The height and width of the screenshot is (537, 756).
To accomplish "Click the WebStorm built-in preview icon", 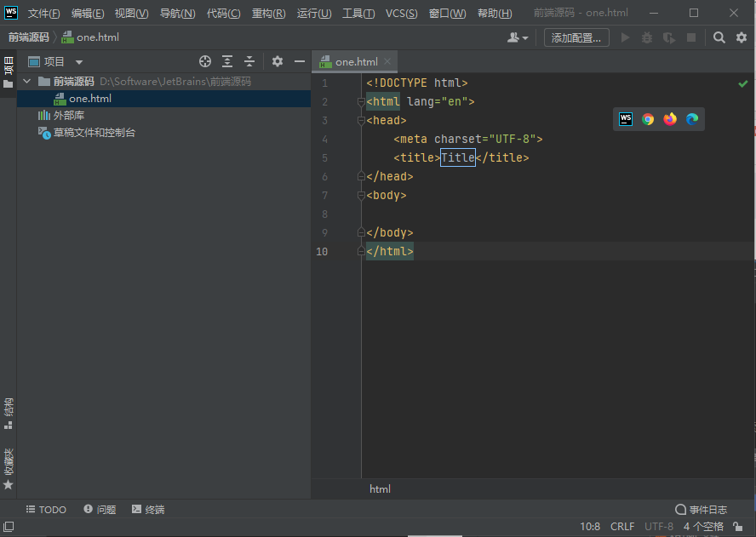I will tap(626, 119).
